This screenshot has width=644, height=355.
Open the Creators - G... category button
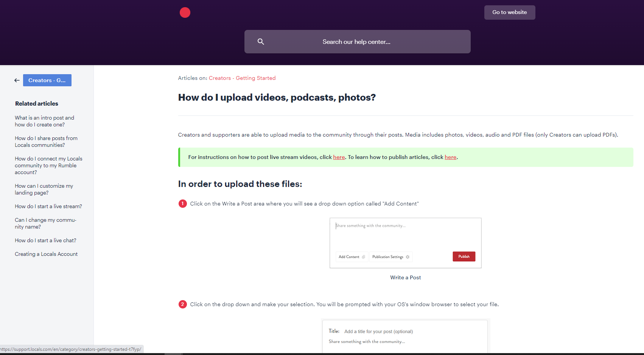pyautogui.click(x=47, y=80)
